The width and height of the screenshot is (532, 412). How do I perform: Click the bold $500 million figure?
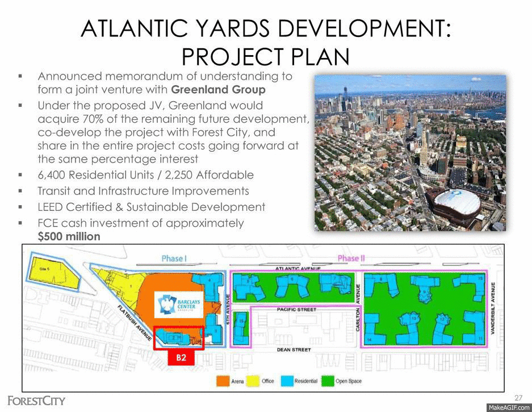tap(69, 236)
